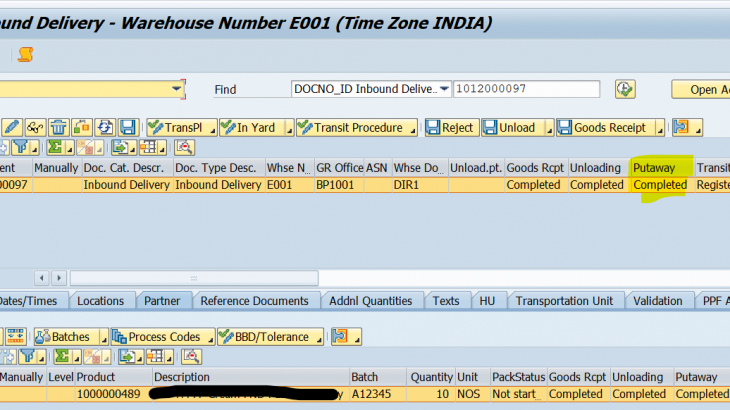Screen dimensions: 730x410
Task: Select the HU tab
Action: [x=487, y=301]
